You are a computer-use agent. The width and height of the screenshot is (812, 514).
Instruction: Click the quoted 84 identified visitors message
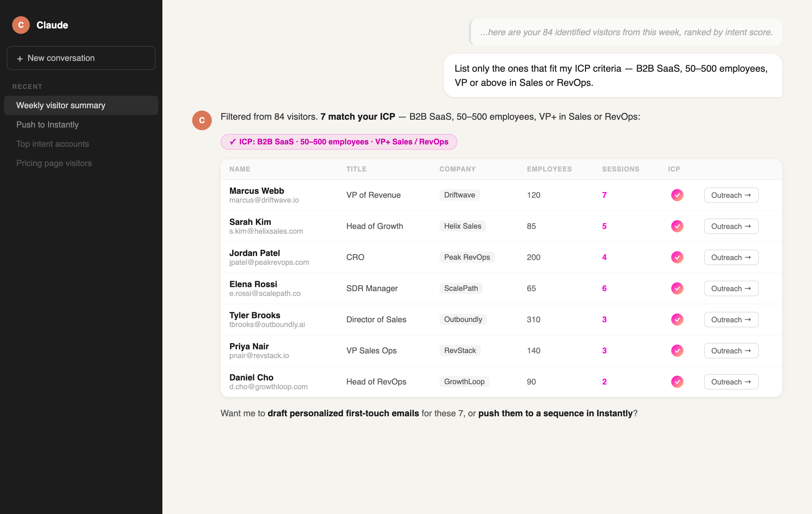[x=626, y=32]
